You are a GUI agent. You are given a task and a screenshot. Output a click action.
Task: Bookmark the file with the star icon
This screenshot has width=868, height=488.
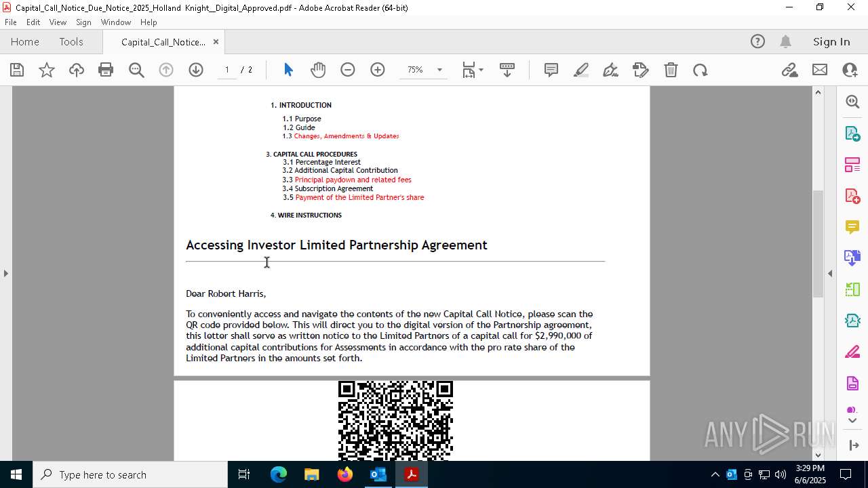pyautogui.click(x=47, y=70)
